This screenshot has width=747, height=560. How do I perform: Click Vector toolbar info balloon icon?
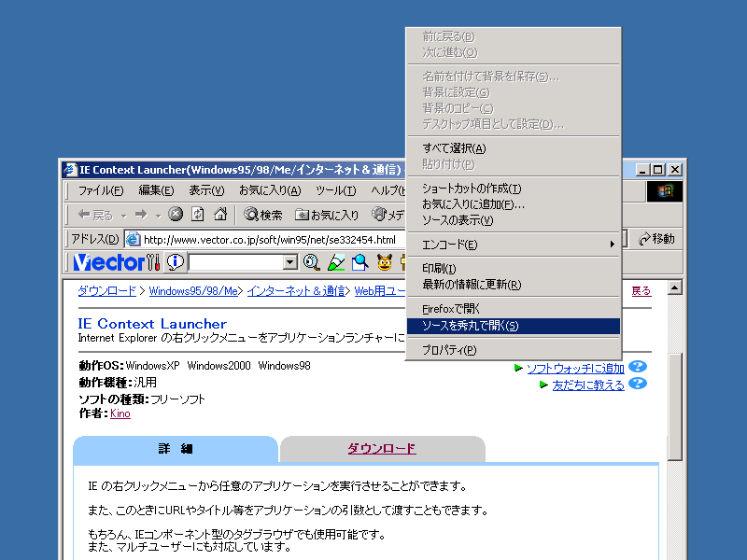click(176, 262)
